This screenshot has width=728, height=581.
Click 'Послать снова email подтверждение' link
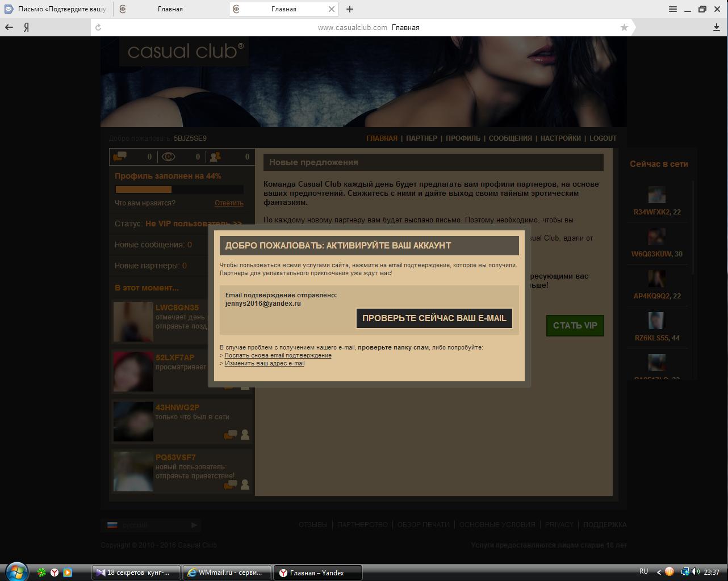coord(278,355)
